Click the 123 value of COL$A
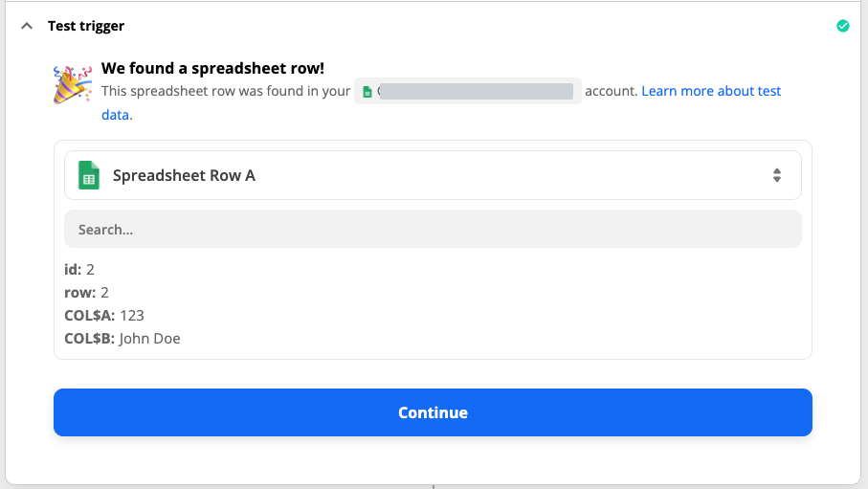Screen dimensions: 868x489 click(132, 316)
